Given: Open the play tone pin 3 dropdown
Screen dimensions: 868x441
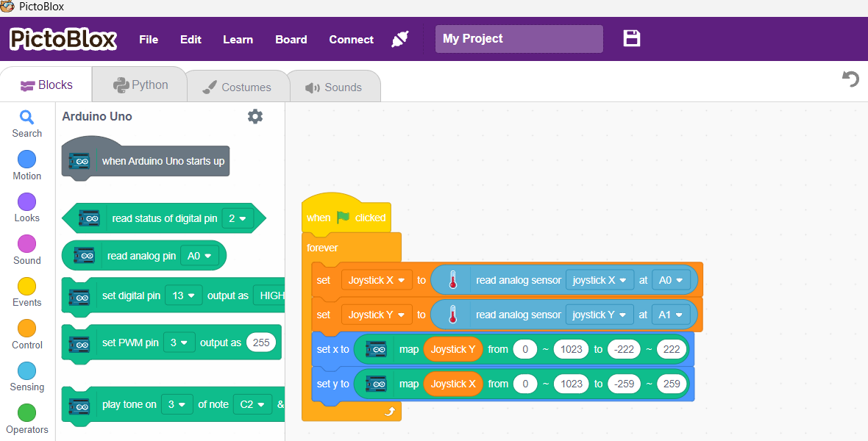Looking at the screenshot, I should tap(177, 404).
